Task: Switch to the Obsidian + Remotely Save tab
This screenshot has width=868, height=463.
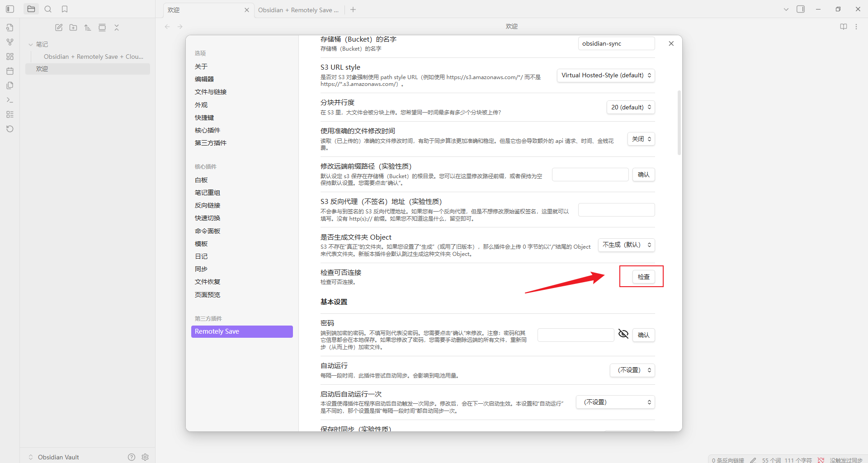Action: click(298, 9)
